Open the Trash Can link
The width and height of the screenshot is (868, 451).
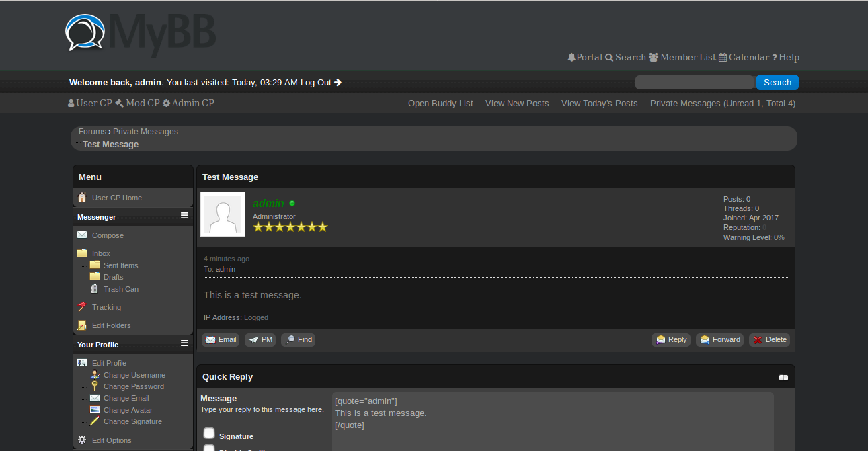pyautogui.click(x=121, y=289)
